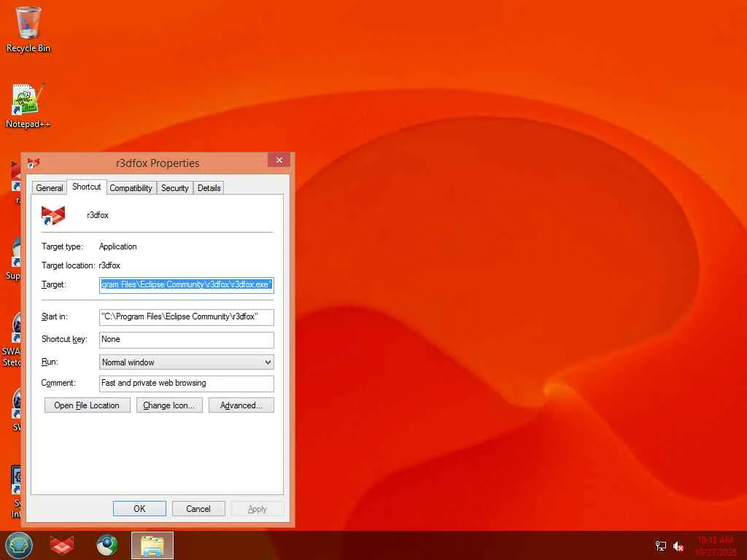Click the 'Application' target type text
This screenshot has height=560, width=747.
tap(117, 246)
